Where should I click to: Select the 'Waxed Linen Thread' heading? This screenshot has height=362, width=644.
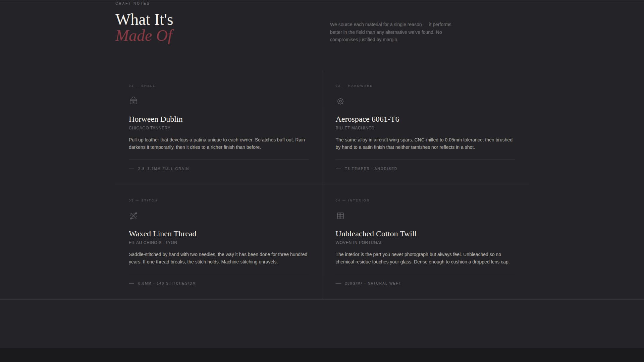162,234
